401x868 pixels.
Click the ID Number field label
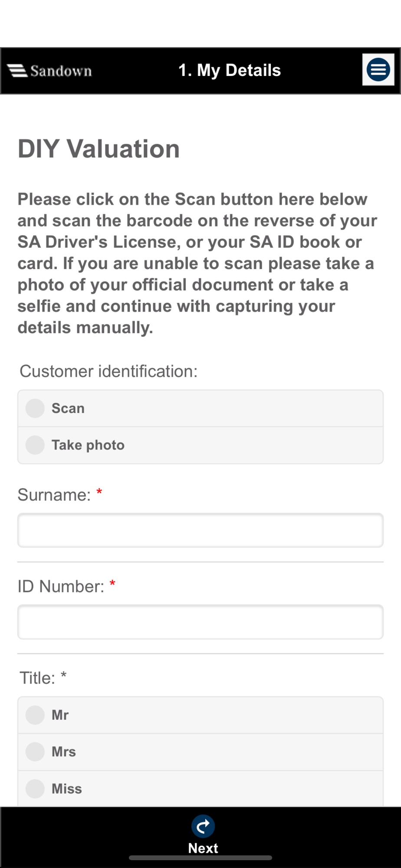61,586
